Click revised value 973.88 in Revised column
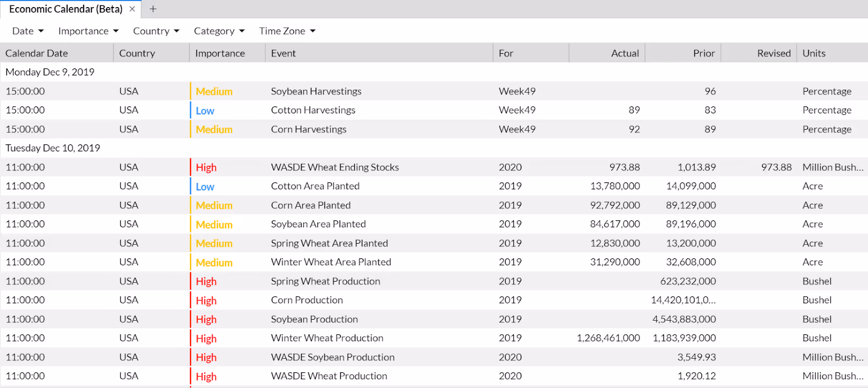 [x=776, y=167]
